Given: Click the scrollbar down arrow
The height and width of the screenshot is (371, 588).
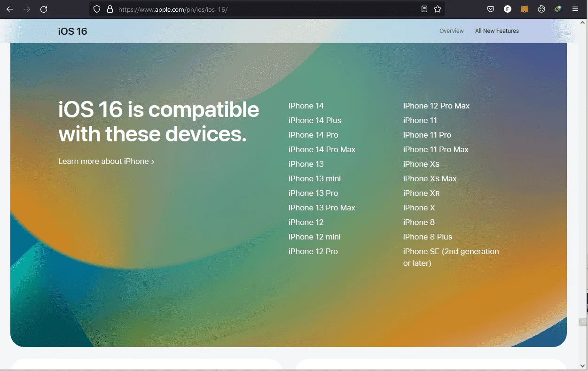Looking at the screenshot, I should (583, 365).
